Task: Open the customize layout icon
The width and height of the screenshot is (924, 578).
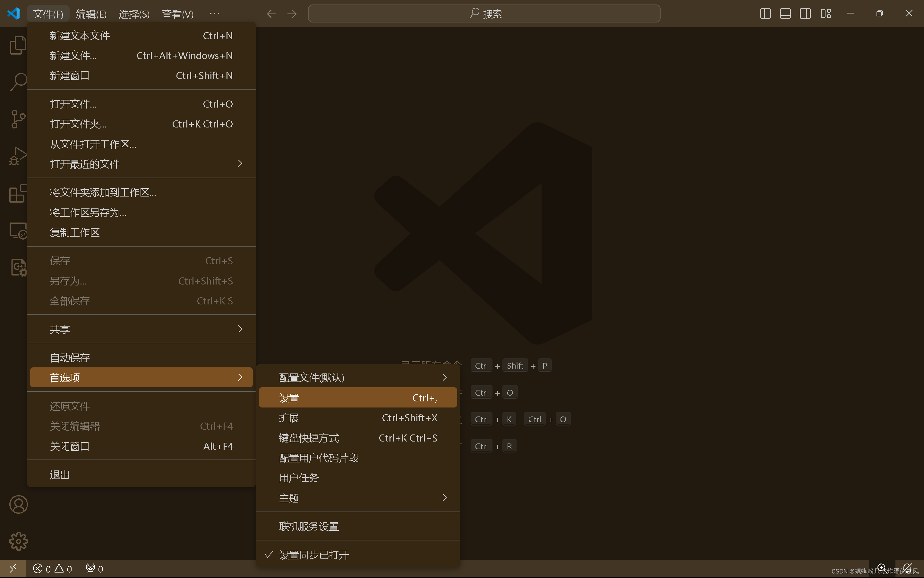Action: [x=826, y=14]
